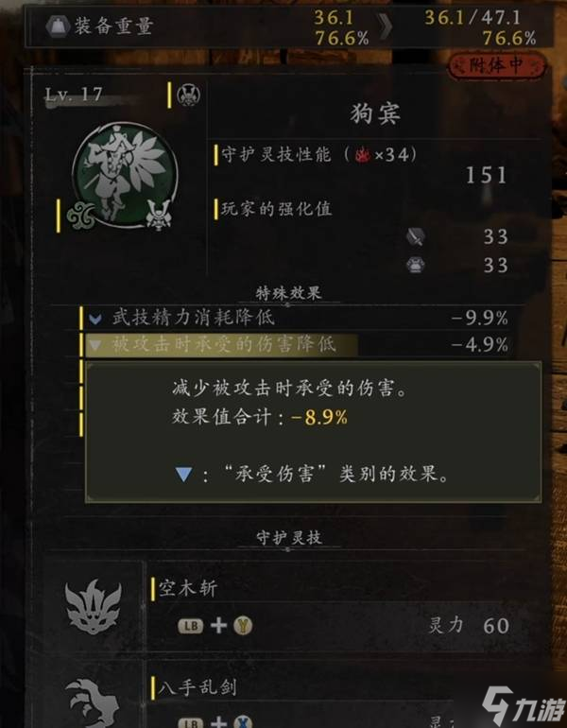
Task: Click the armor defense boost icon
Action: point(415,265)
